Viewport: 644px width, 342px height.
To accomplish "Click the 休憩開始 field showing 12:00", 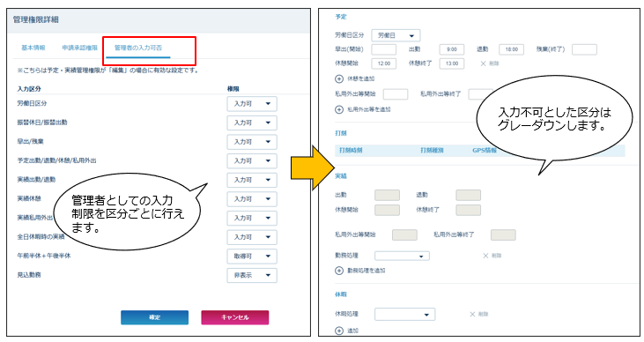I will [383, 63].
